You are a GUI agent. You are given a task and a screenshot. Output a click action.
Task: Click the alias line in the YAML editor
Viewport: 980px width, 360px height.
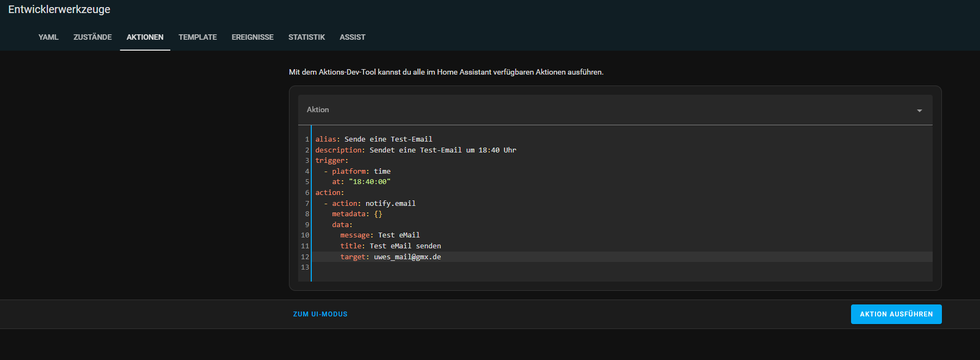pyautogui.click(x=374, y=139)
